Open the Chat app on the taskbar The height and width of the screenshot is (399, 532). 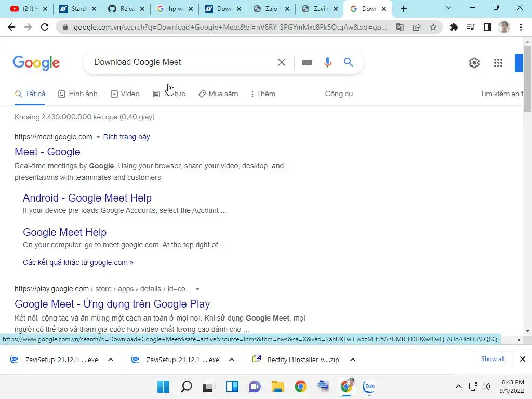click(x=255, y=387)
